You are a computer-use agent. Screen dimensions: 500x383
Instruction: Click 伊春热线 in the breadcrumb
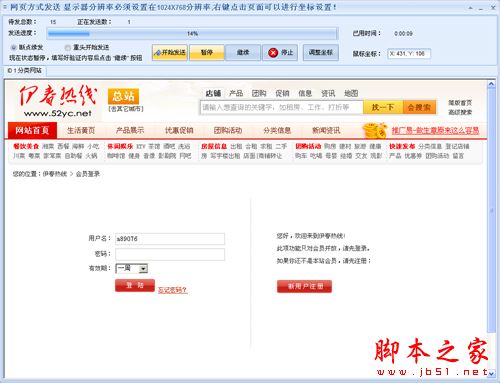[55, 174]
